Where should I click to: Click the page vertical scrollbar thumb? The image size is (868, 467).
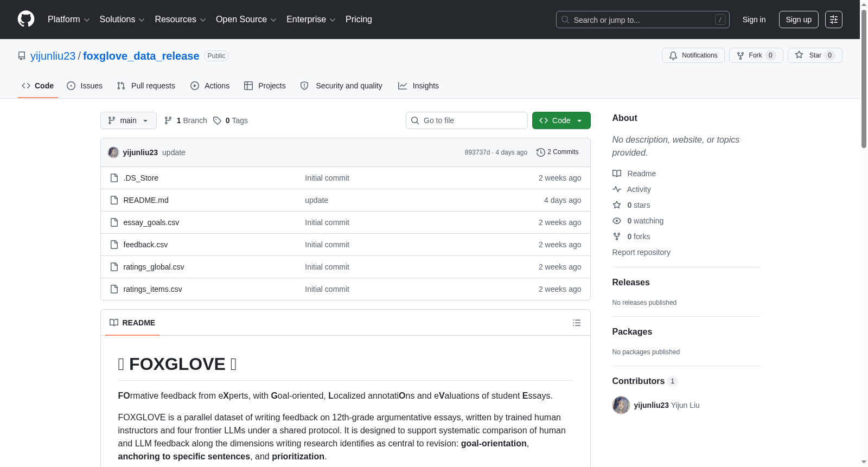coord(864,78)
